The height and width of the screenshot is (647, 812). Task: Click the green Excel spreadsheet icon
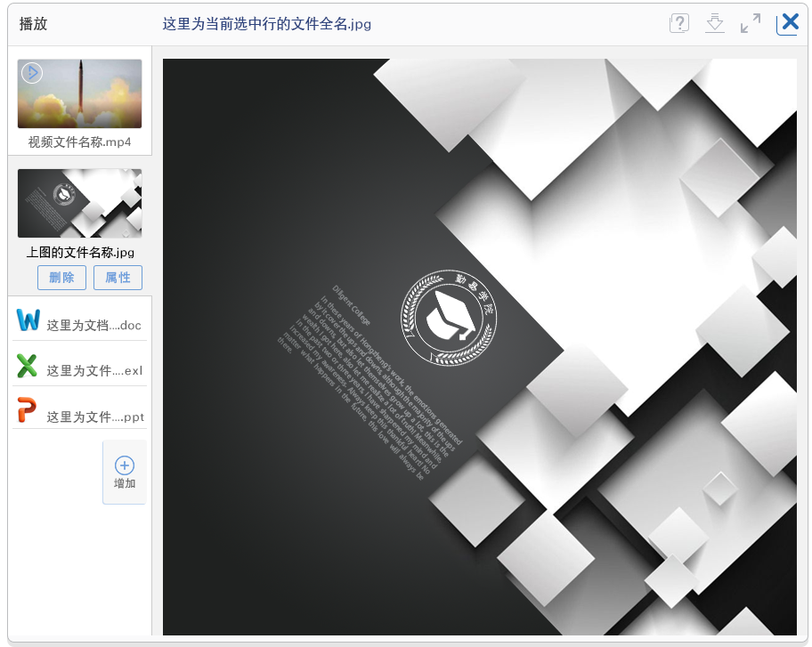point(28,366)
